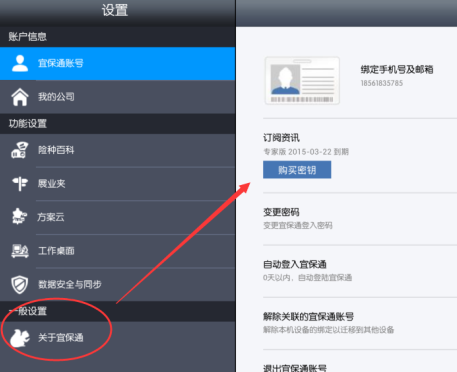Click the house icon for 我的公司
Viewport: 457px width, 372px height.
tap(20, 97)
